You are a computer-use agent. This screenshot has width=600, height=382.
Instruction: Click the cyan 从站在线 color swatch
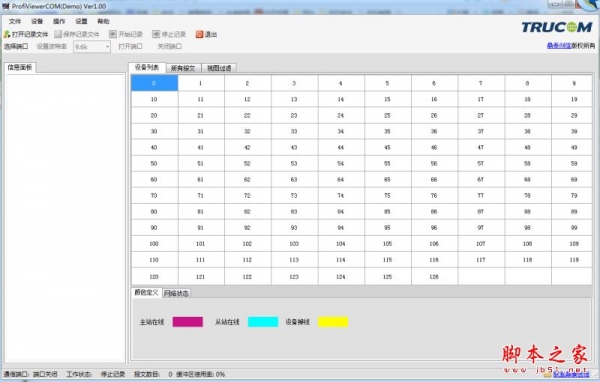click(263, 322)
